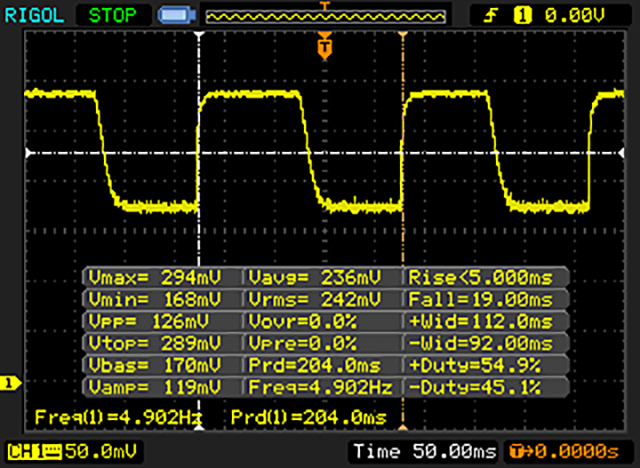Screen dimensions: 640x468
Task: Click the +Duty=54.9% measurement
Action: point(484,364)
